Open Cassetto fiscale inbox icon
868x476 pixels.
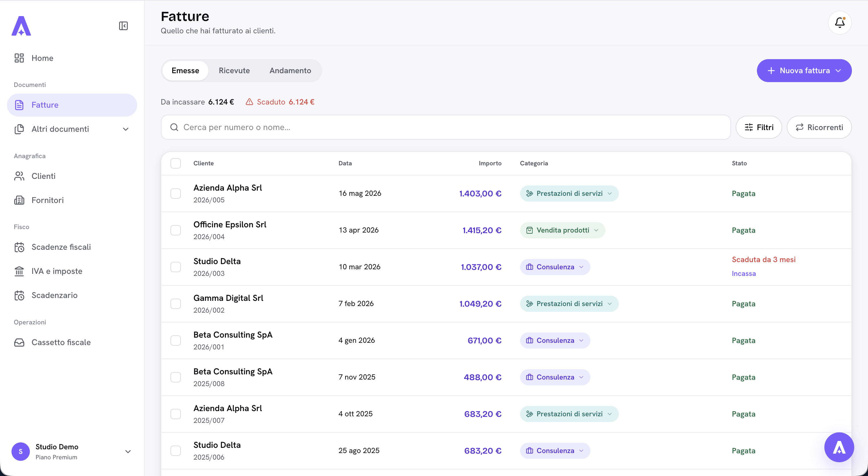(x=19, y=342)
